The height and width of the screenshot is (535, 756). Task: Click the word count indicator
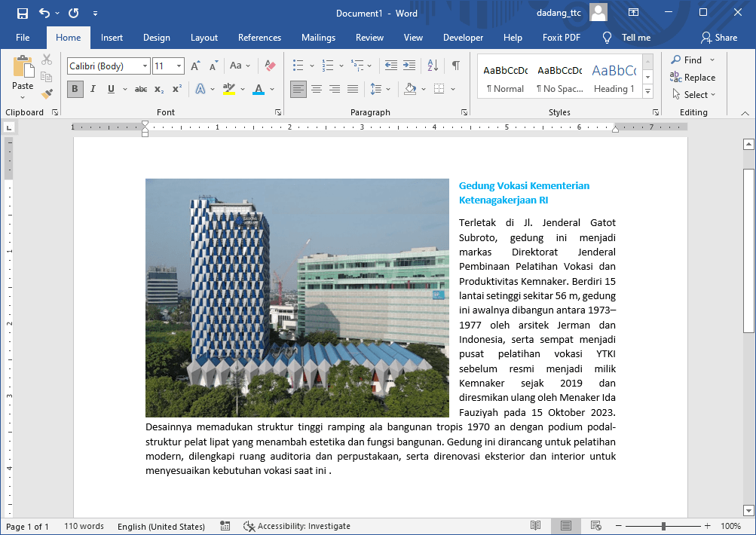coord(83,526)
